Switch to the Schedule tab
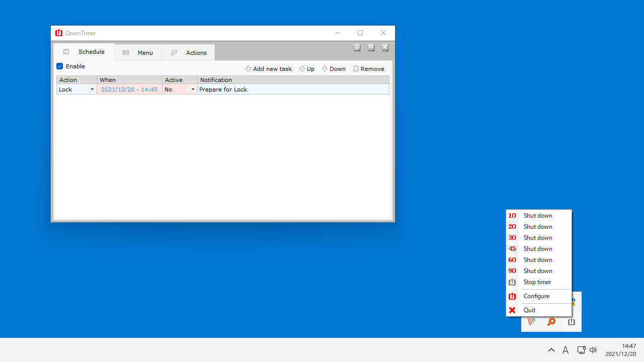 (x=84, y=52)
